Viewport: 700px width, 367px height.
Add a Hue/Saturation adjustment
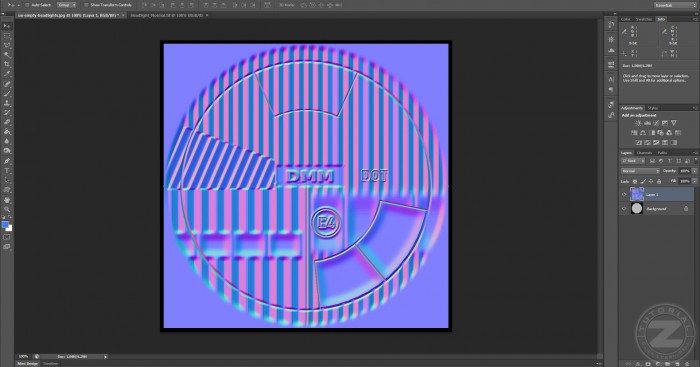634,133
